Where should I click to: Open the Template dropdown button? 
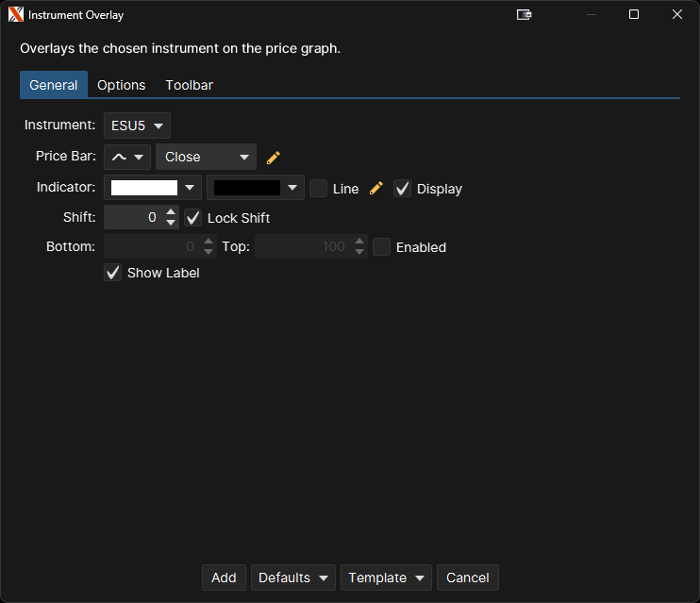[x=386, y=578]
